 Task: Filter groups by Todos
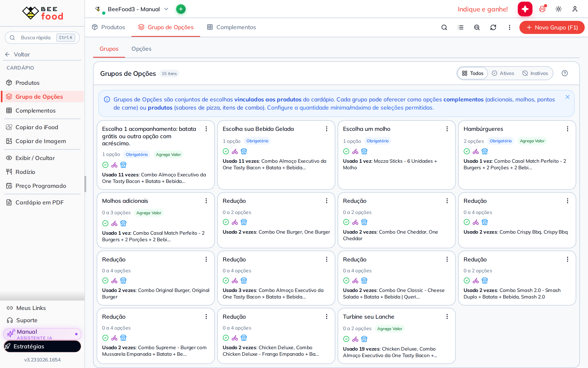tap(473, 73)
